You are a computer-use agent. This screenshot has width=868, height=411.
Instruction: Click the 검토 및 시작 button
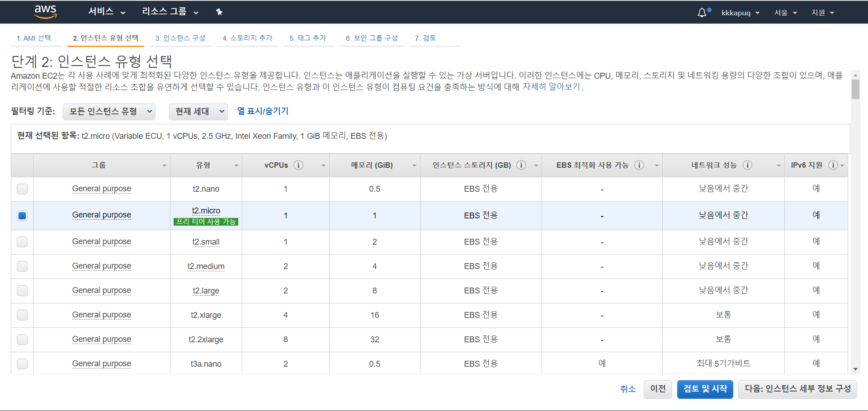[x=705, y=389]
